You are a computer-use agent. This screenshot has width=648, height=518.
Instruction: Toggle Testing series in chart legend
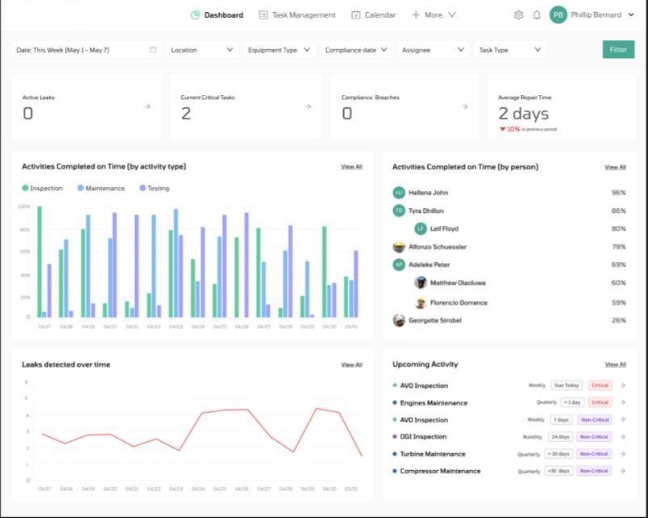point(155,188)
